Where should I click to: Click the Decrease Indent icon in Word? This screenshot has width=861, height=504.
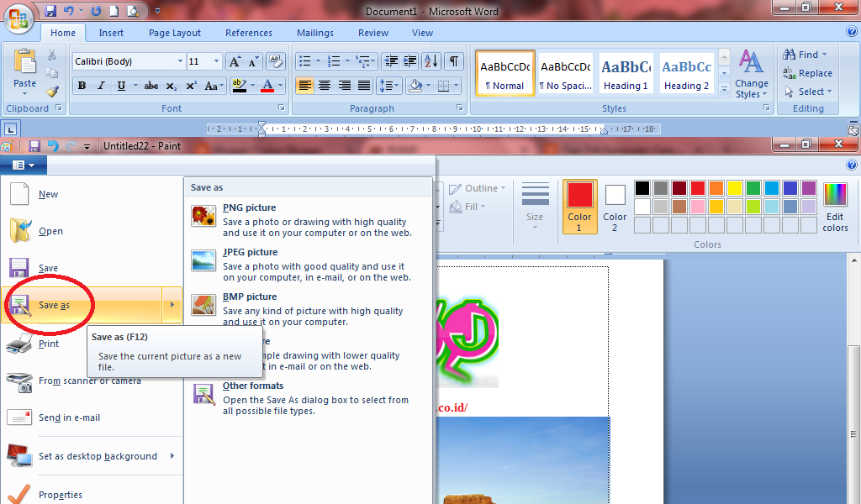point(391,60)
